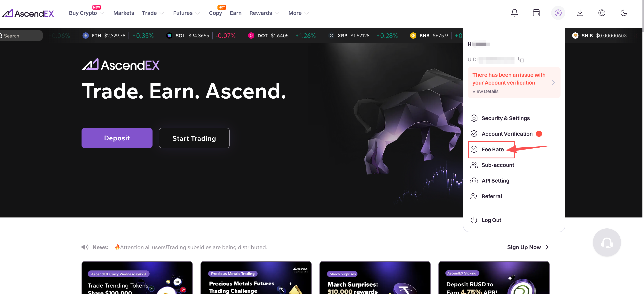Viewport: 644px width, 294px height.
Task: Open the wallet icon in header
Action: point(536,13)
